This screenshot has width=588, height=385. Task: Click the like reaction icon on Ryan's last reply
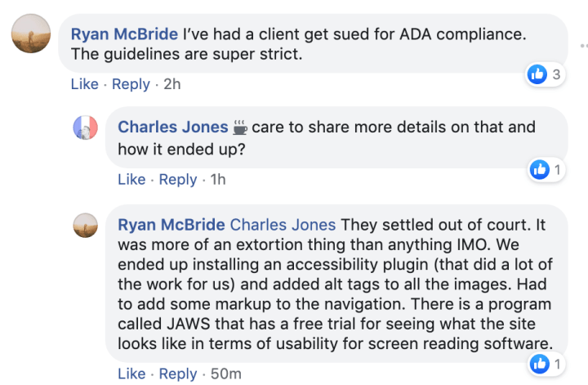point(540,363)
